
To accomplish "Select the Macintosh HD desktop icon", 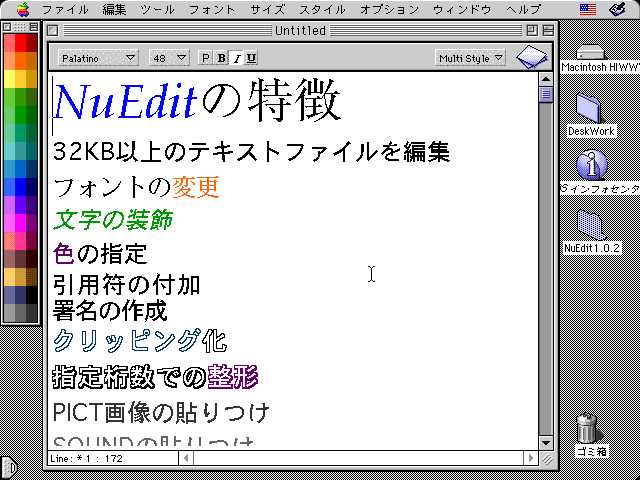I will (x=590, y=53).
